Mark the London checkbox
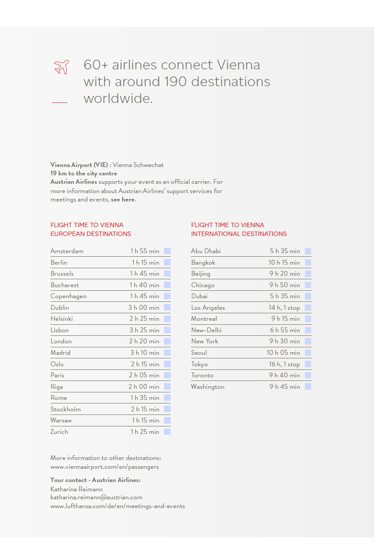 point(167,341)
